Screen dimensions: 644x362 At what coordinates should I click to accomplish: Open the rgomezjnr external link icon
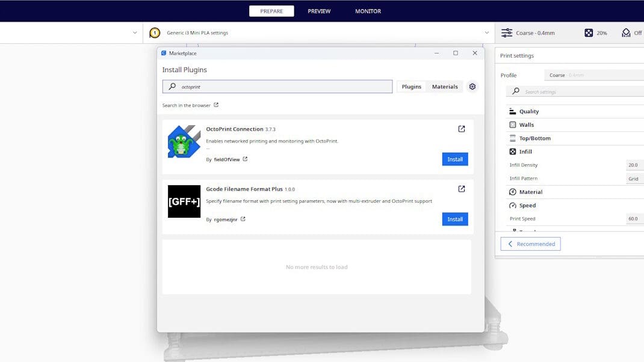click(x=243, y=219)
